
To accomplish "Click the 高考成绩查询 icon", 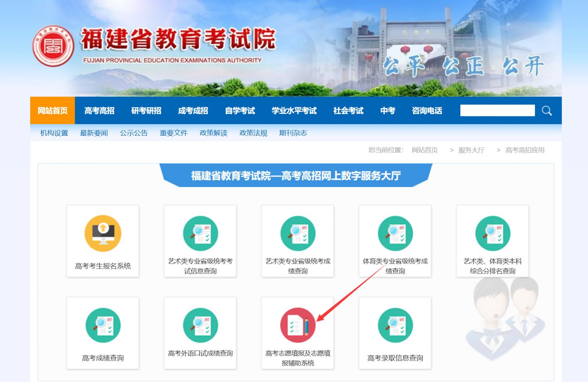I will [103, 325].
